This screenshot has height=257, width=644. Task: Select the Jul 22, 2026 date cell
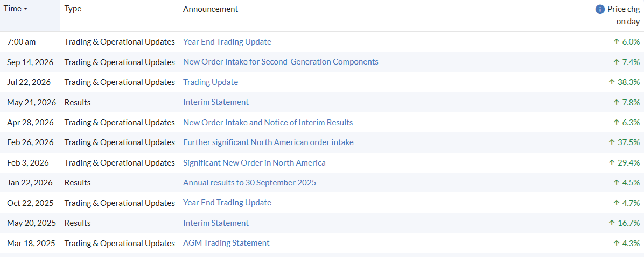pyautogui.click(x=29, y=82)
